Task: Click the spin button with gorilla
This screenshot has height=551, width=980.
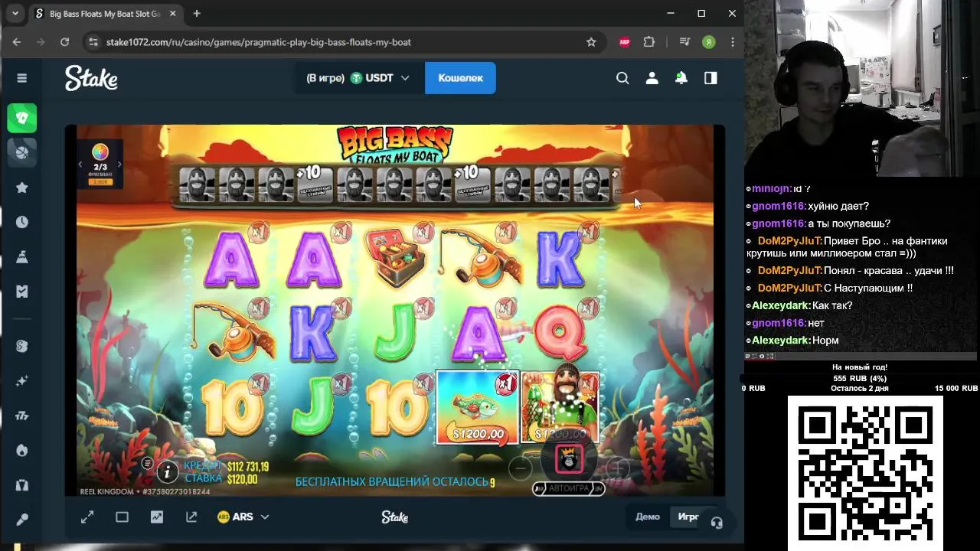Action: tap(569, 460)
